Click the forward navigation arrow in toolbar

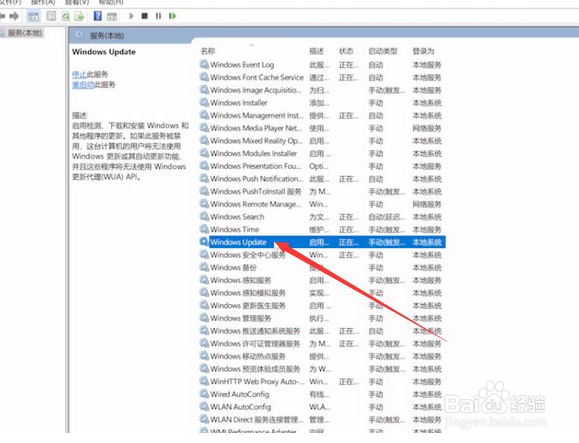pos(14,16)
